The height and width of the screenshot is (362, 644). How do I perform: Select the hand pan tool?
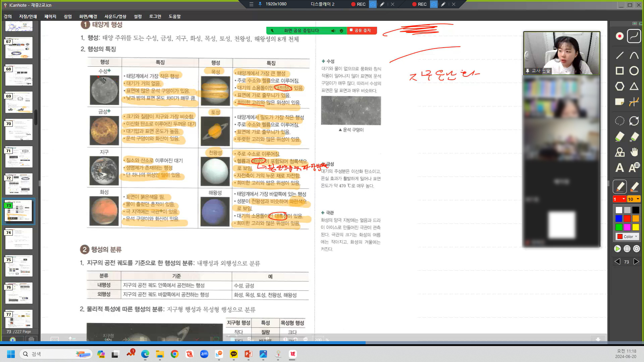[x=634, y=152]
